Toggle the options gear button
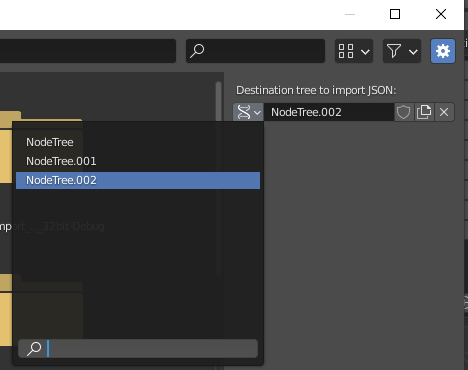 point(443,51)
